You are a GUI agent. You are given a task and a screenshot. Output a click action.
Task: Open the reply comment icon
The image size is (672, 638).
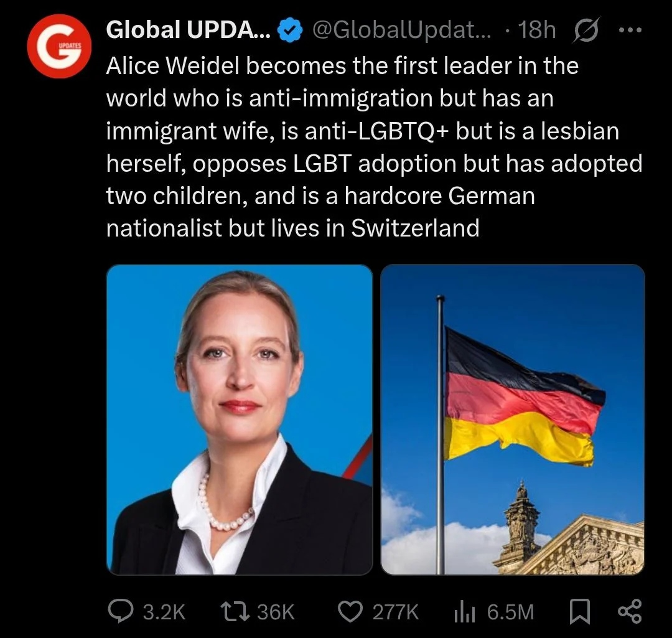(121, 611)
